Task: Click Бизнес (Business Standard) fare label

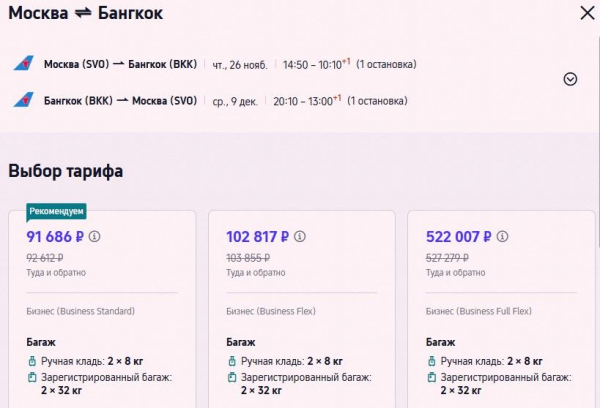Action: [80, 311]
